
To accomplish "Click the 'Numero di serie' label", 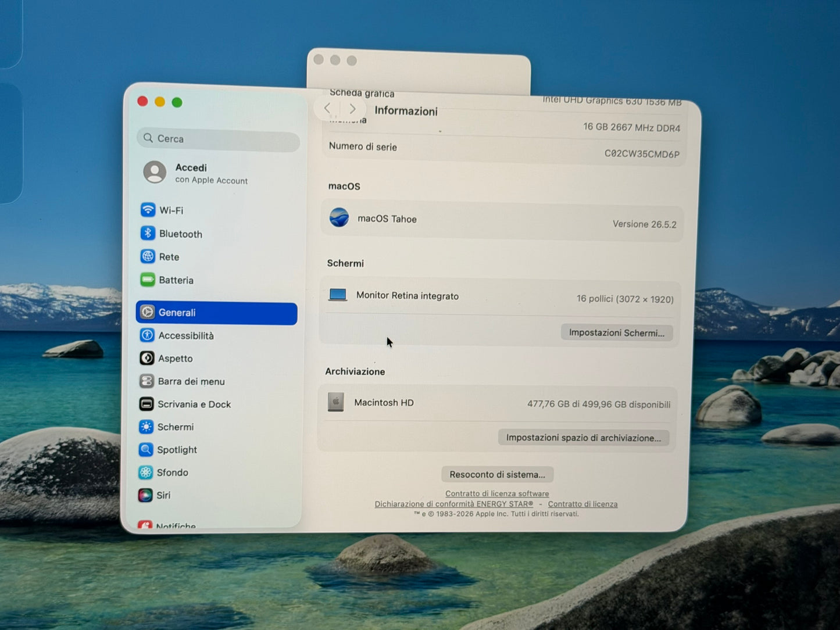I will pos(363,146).
